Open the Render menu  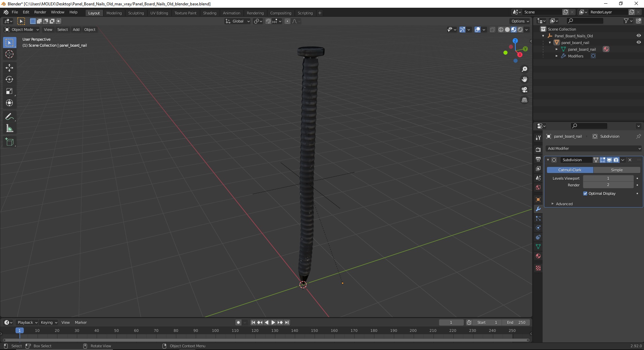40,12
